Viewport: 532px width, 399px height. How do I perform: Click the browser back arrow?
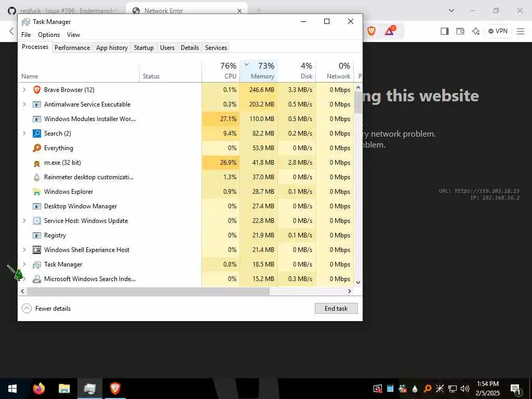[11, 31]
